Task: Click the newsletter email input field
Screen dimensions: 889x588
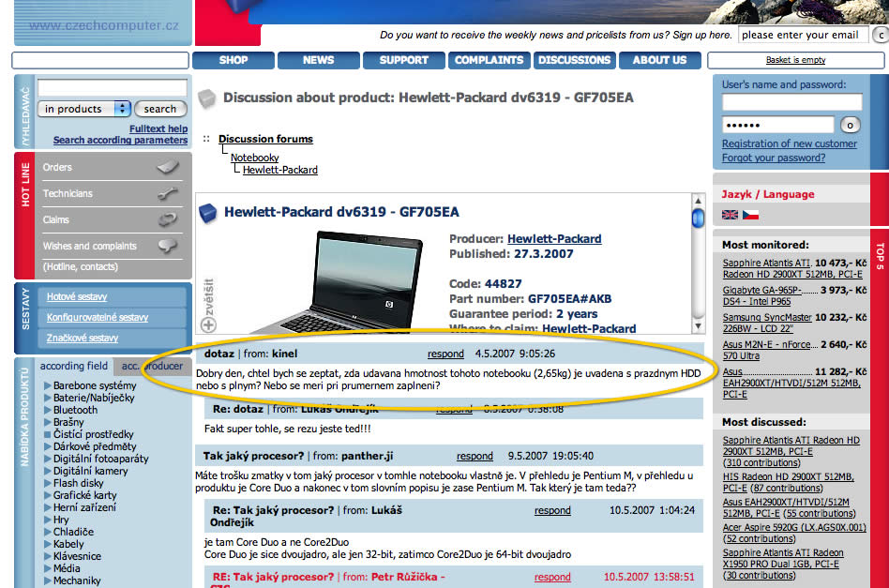Action: pyautogui.click(x=803, y=35)
